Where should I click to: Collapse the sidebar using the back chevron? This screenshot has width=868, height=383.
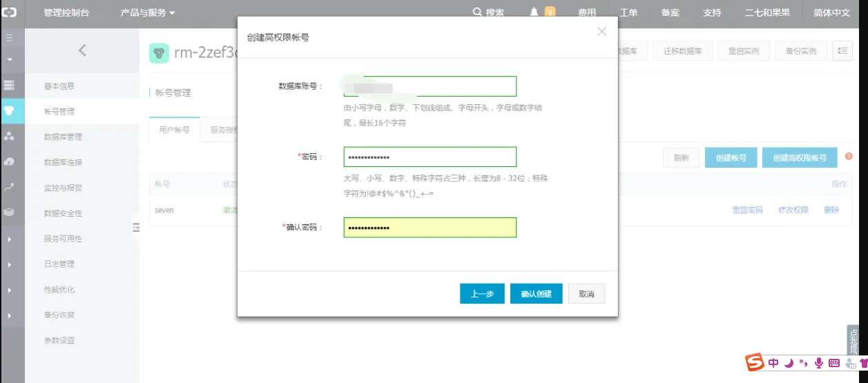point(82,50)
